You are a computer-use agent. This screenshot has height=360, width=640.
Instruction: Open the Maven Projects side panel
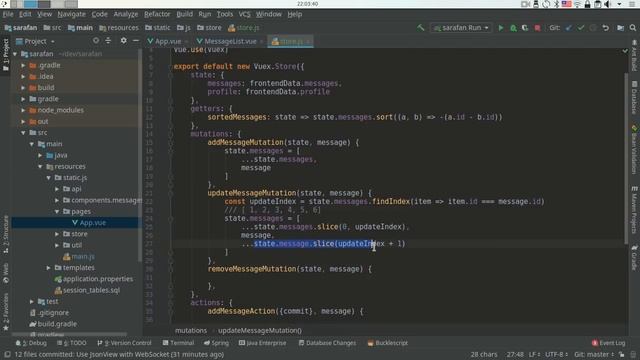coord(634,210)
